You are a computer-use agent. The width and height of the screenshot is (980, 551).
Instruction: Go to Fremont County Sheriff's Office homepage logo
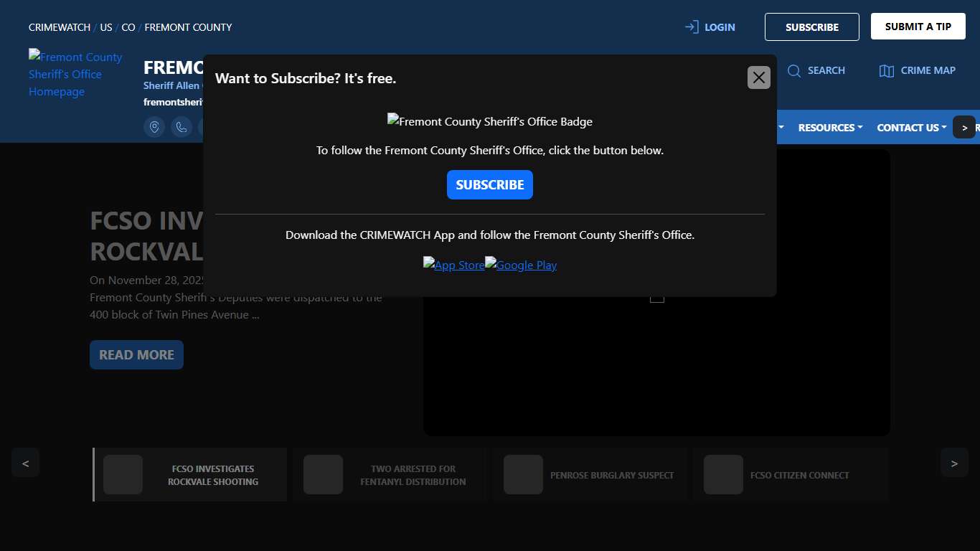[x=75, y=74]
